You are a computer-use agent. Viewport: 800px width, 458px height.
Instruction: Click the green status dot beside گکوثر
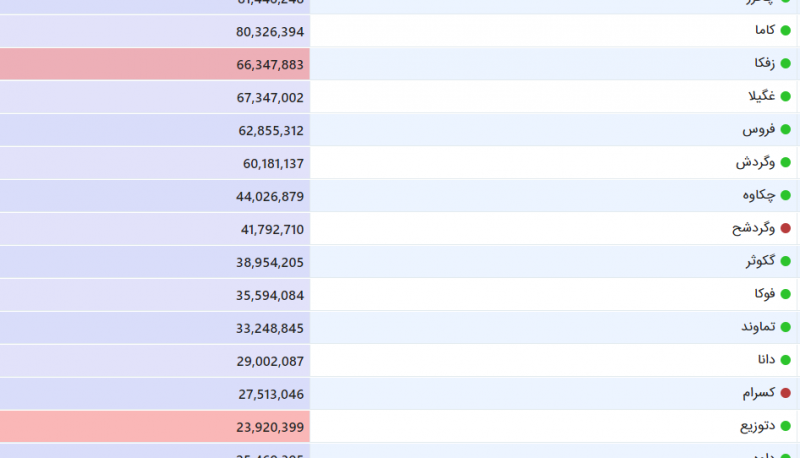click(786, 262)
